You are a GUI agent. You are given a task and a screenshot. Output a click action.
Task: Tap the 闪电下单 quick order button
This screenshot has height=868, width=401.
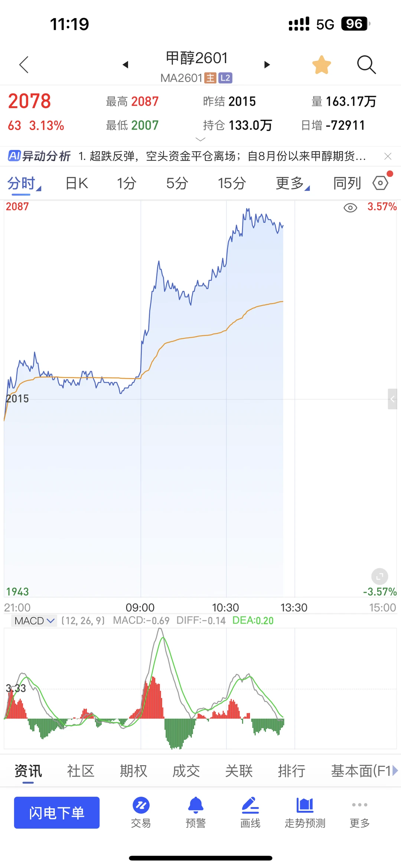(57, 813)
